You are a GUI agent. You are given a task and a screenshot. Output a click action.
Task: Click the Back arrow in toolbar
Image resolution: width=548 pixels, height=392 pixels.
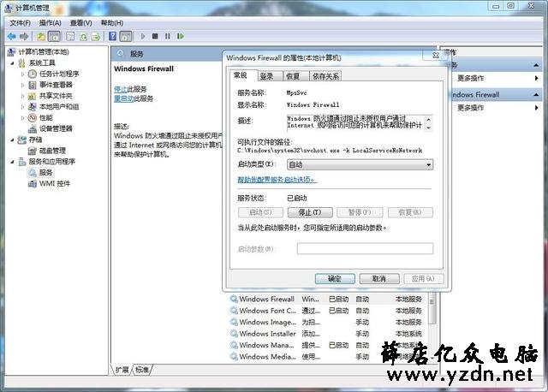point(11,36)
